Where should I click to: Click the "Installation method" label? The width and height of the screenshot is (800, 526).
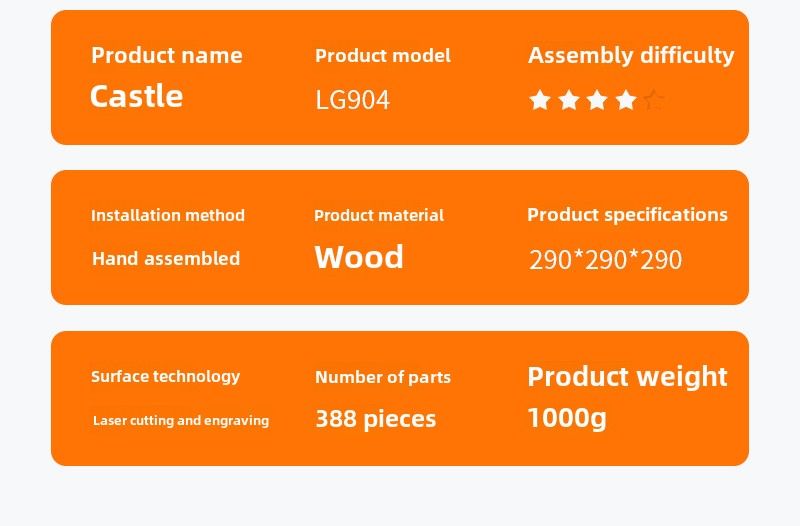click(168, 215)
